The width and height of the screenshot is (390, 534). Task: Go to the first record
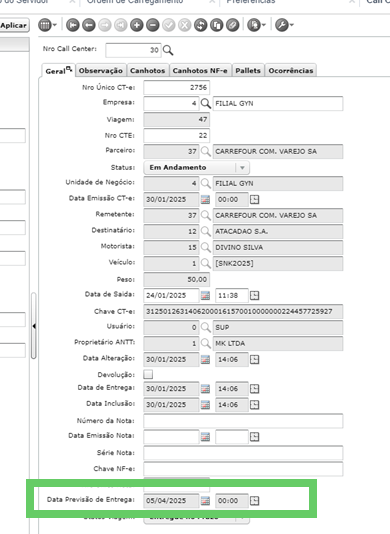point(73,25)
